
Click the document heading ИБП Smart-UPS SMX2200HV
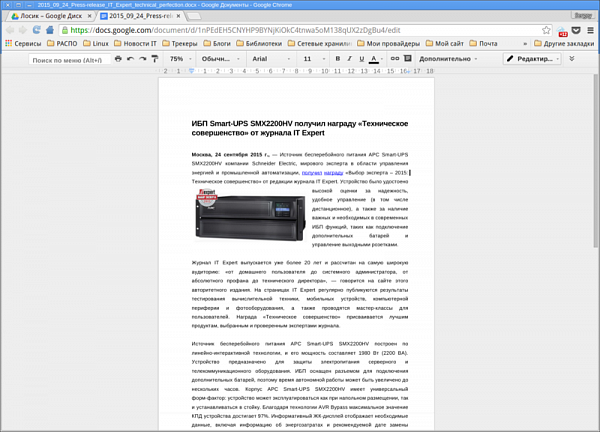[300, 128]
